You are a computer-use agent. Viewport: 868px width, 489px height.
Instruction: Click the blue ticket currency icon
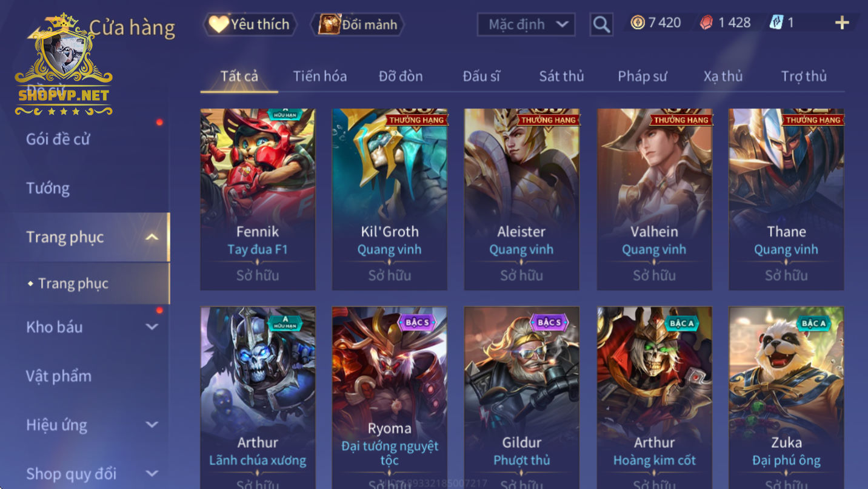tap(776, 23)
